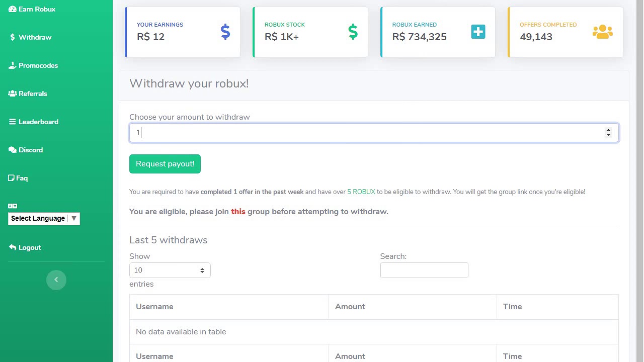Open the Faq sidebar item
This screenshot has width=644, height=362.
click(22, 178)
